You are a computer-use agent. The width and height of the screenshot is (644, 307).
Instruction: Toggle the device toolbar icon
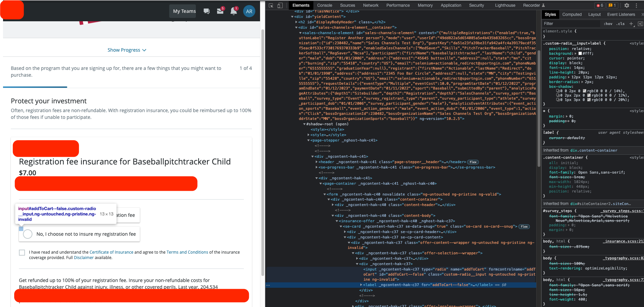coord(280,5)
